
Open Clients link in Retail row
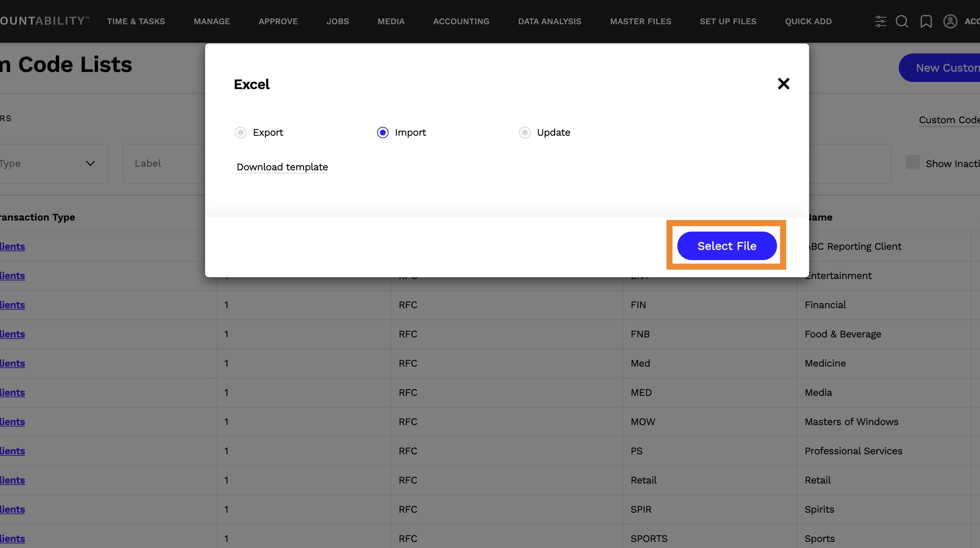[x=12, y=480]
